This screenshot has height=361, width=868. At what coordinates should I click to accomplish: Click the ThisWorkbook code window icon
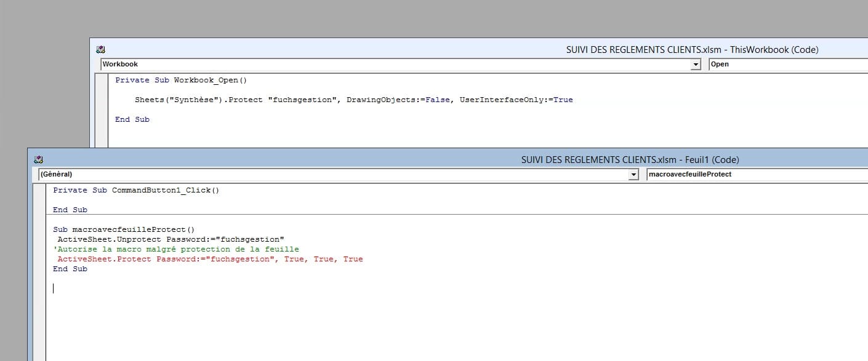[x=100, y=50]
